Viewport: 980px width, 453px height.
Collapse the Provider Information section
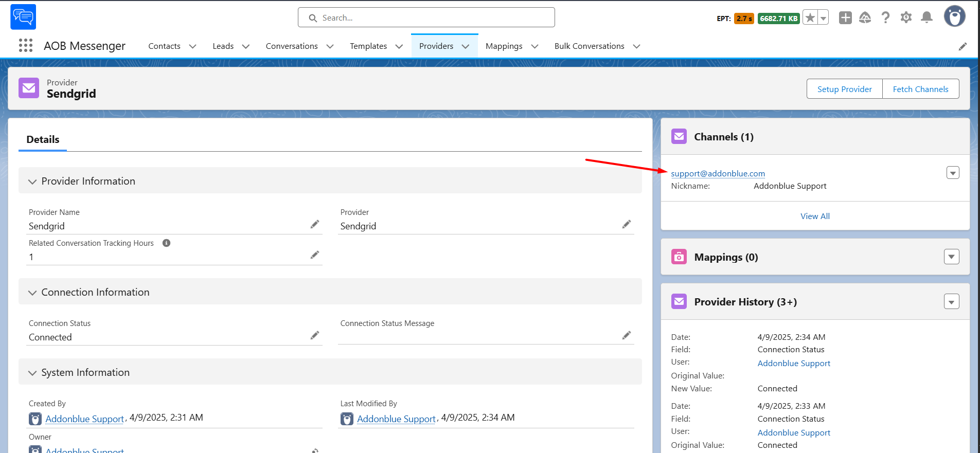pos(32,182)
